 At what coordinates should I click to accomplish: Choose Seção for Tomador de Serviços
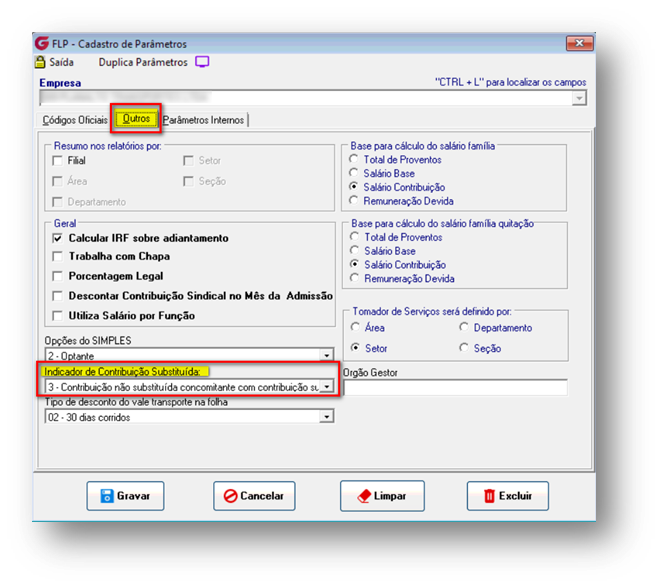(464, 347)
